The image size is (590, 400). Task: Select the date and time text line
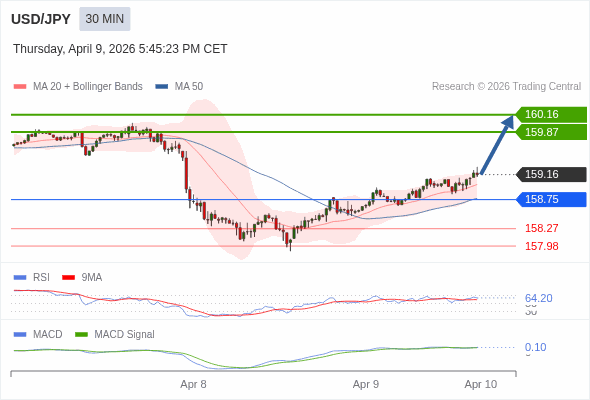click(x=120, y=49)
